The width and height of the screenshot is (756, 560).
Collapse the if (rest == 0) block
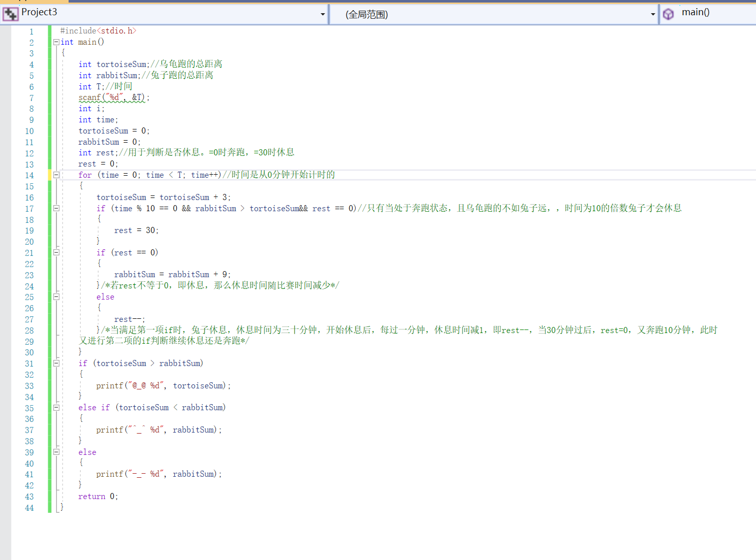click(56, 252)
